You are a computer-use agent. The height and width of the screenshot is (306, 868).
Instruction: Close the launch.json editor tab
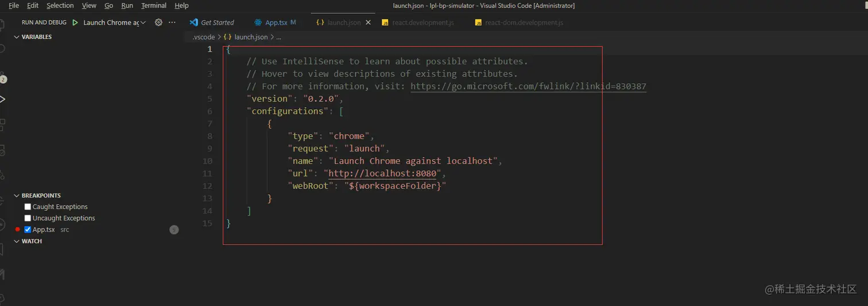368,22
